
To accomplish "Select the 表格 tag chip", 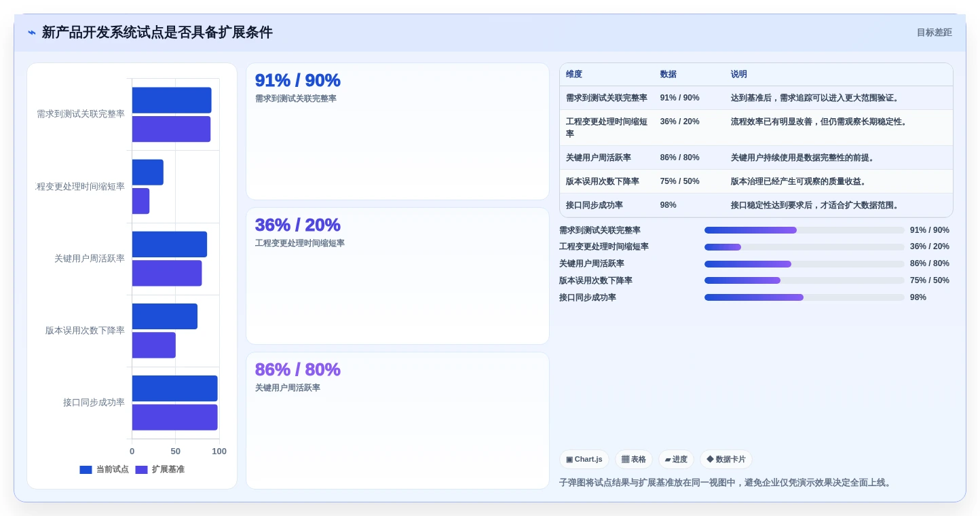I will click(x=634, y=460).
